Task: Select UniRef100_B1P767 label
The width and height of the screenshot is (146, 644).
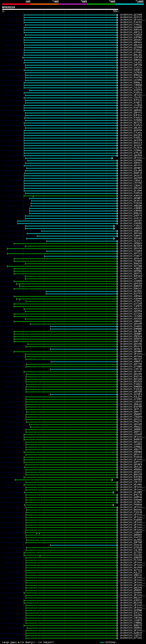Action: click(x=131, y=294)
